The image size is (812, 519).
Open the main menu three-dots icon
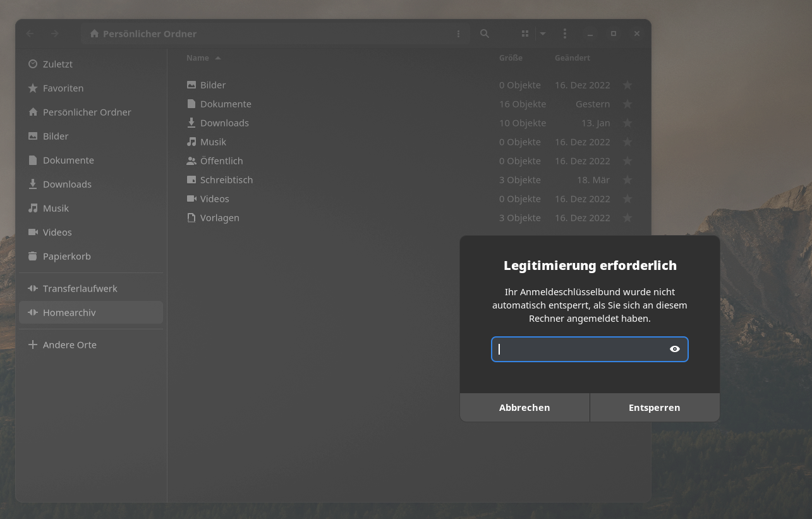565,34
